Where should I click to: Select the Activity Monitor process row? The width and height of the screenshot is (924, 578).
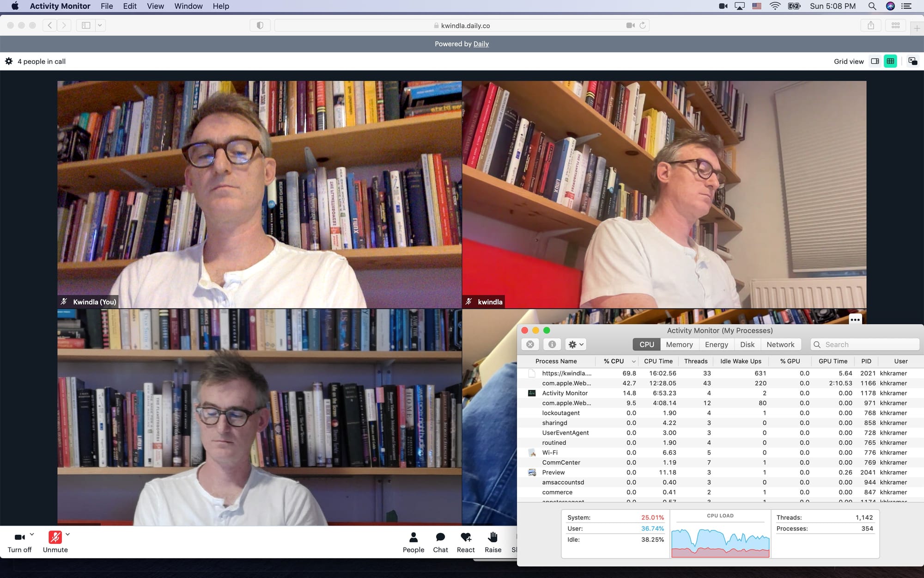[565, 393]
